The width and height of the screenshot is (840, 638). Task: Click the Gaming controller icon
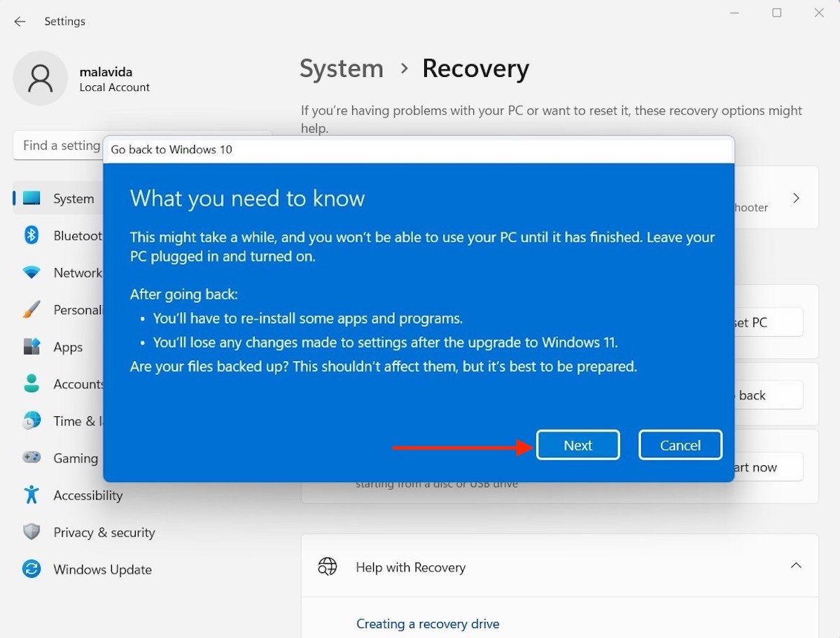point(31,458)
